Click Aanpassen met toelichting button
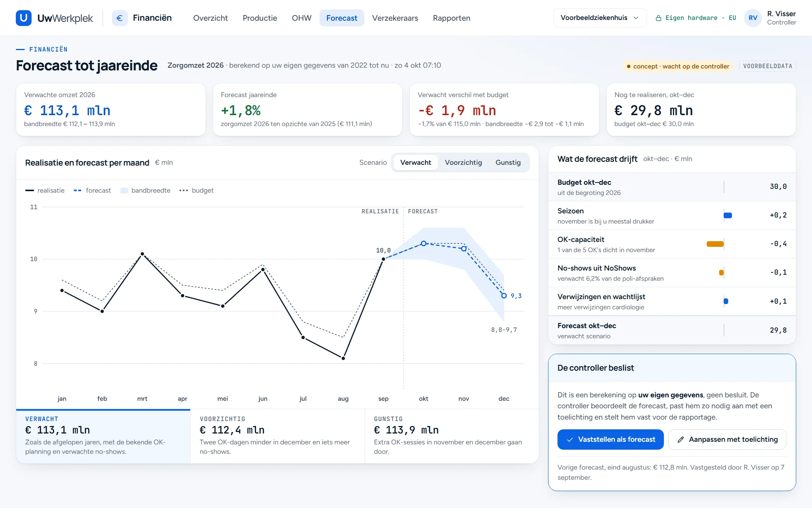The width and height of the screenshot is (812, 508). click(727, 440)
